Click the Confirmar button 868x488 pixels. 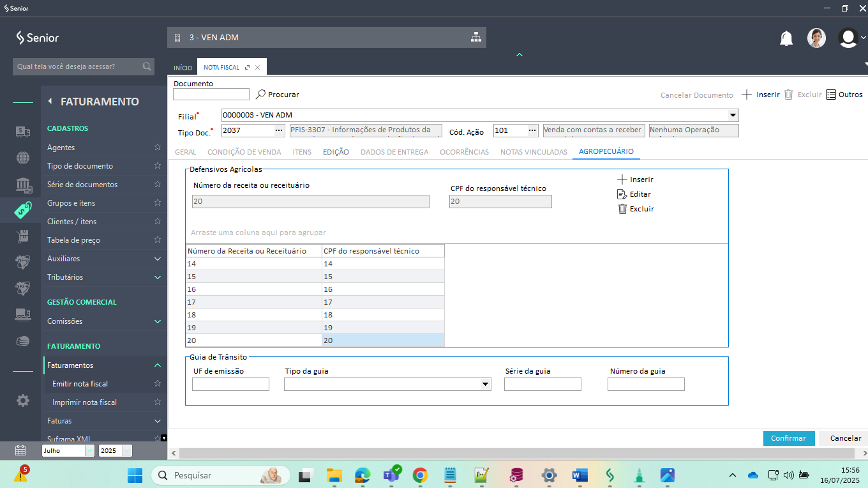788,438
